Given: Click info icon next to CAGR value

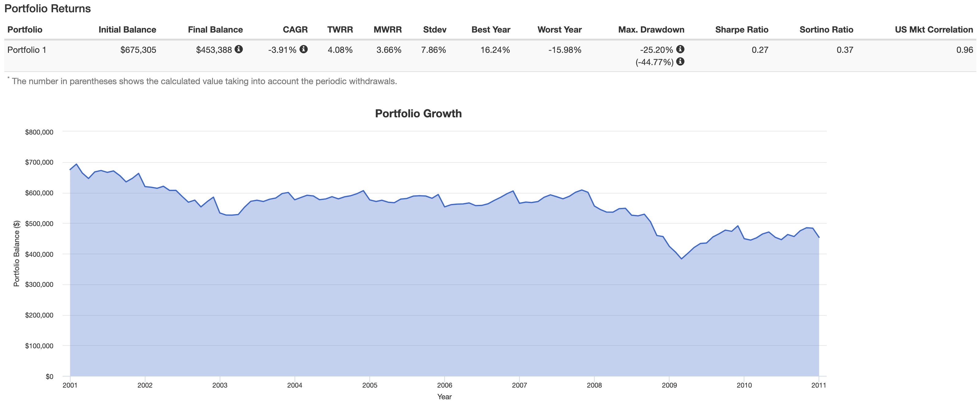Looking at the screenshot, I should point(303,49).
